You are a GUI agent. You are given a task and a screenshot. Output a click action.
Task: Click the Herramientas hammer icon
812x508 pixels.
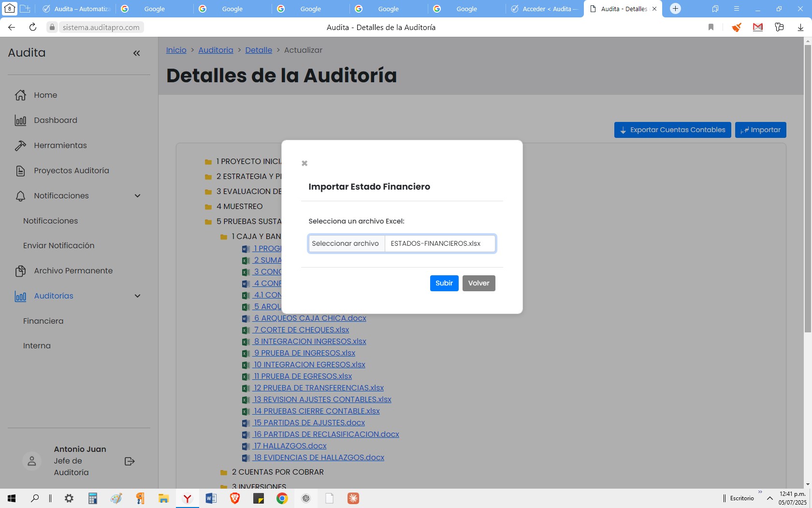pos(20,146)
